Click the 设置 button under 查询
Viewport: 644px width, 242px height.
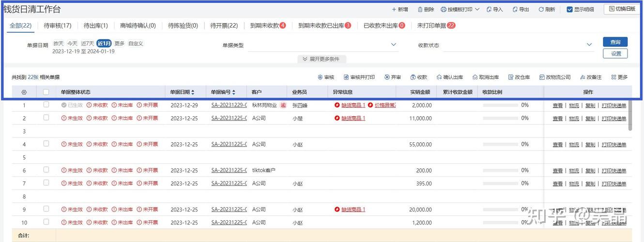click(x=615, y=54)
